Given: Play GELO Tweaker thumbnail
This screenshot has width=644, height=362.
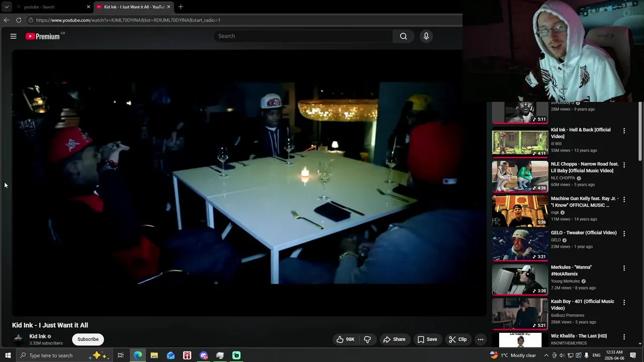Looking at the screenshot, I should click(520, 245).
